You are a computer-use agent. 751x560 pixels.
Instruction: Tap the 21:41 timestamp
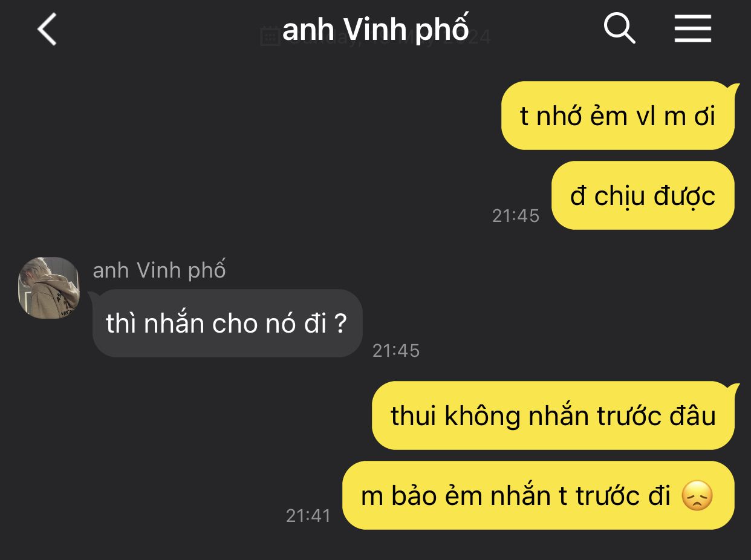tap(308, 516)
